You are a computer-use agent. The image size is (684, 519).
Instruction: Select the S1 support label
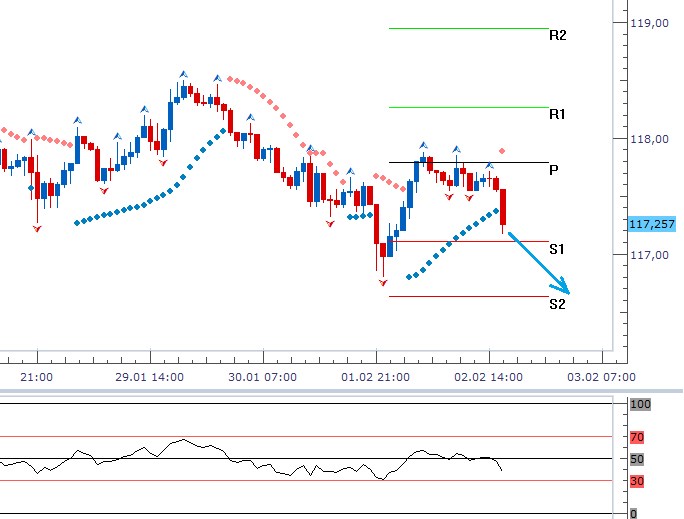tap(558, 248)
